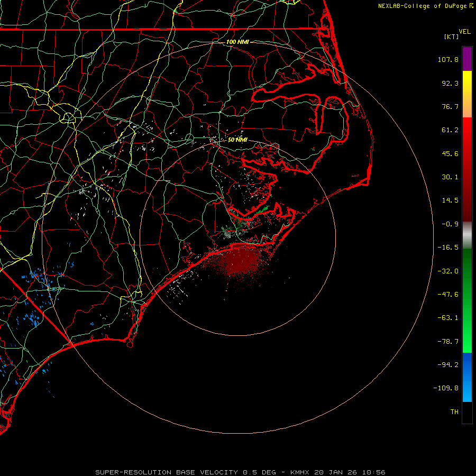Click the -47.6 scale value
Viewport: 476px width, 476px height.
coord(448,295)
